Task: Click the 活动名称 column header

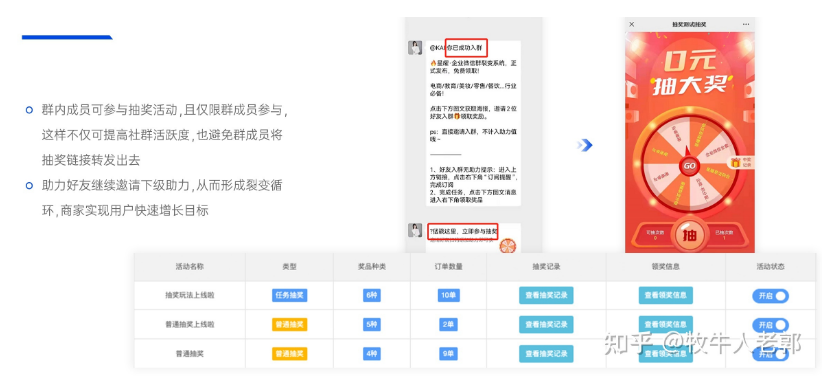Action: click(x=189, y=266)
